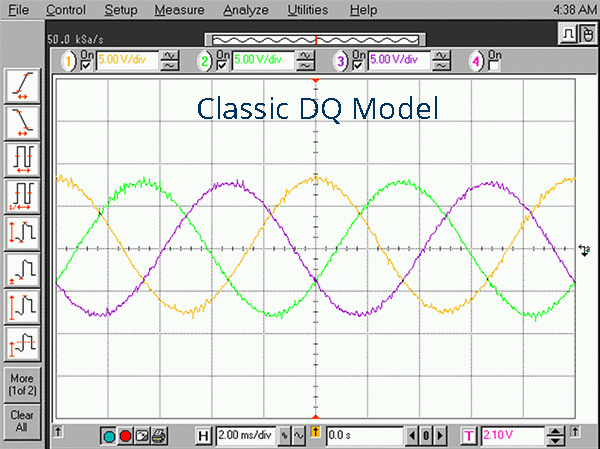The height and width of the screenshot is (449, 600).
Task: Click the yellow delay reference arrow icon
Action: (315, 433)
